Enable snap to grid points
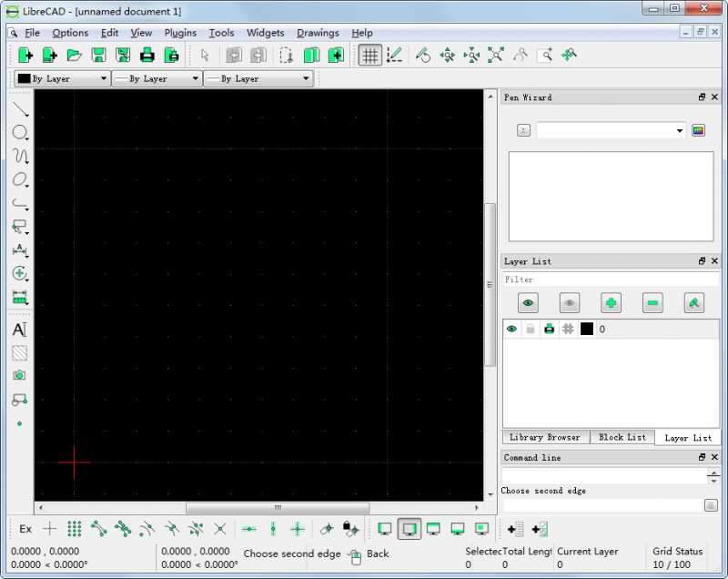The width and height of the screenshot is (728, 579). [74, 529]
